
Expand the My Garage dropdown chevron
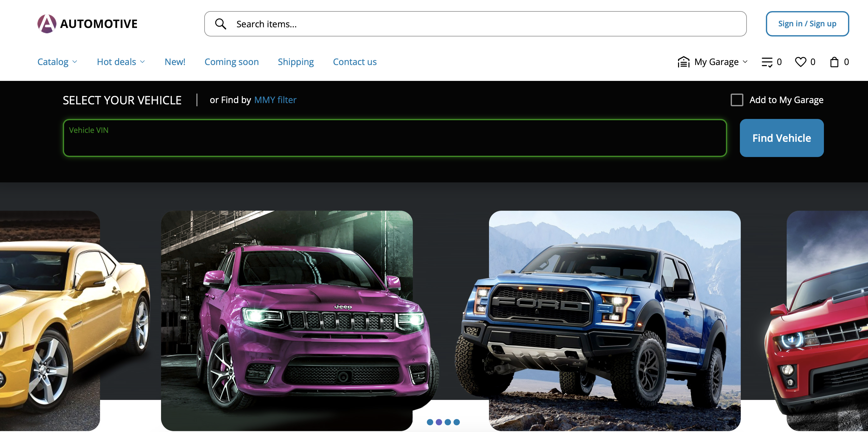pos(745,62)
